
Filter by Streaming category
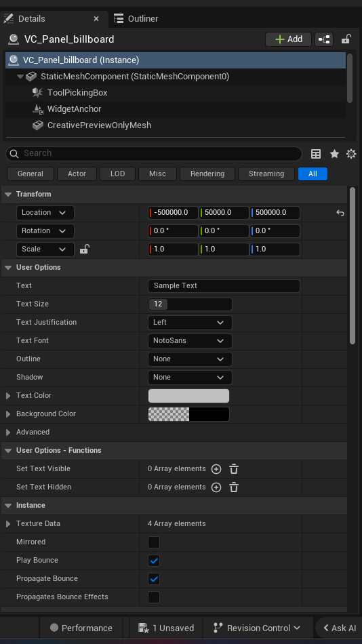[266, 174]
